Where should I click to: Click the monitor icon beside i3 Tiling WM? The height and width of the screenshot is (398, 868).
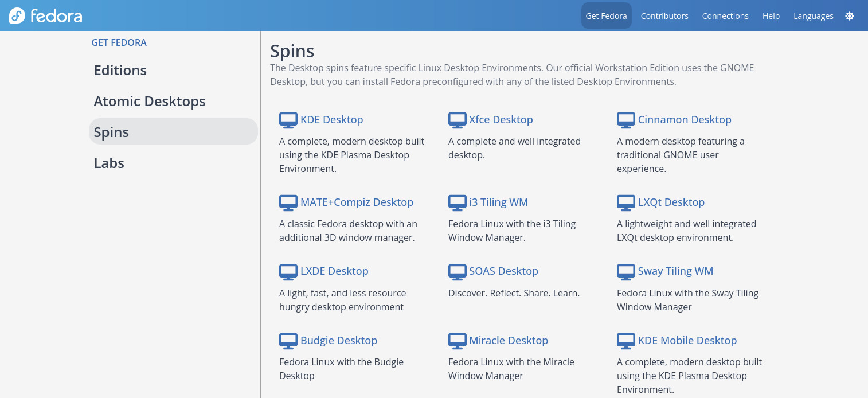[x=457, y=202]
